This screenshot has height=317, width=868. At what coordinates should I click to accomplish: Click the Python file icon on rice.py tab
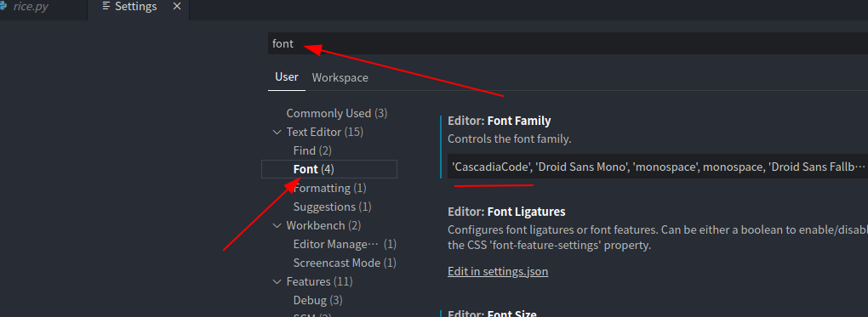[x=3, y=7]
